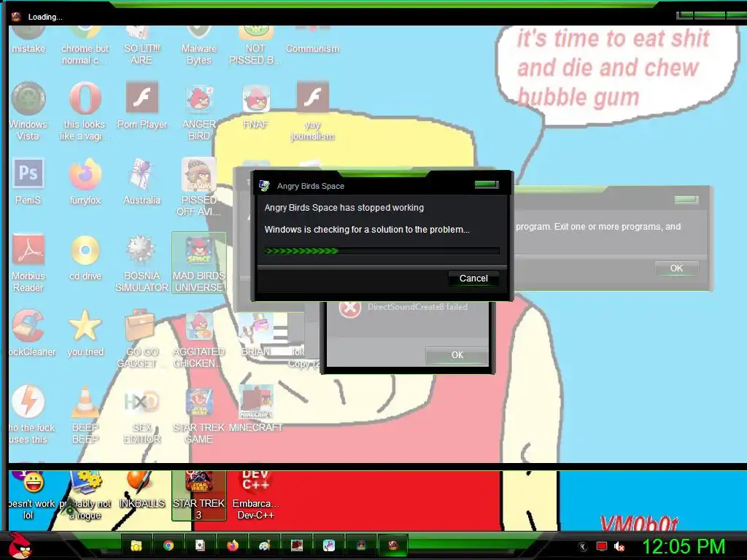This screenshot has width=747, height=560.
Task: Open the Embarca... Dev-C++ icon
Action: 256,495
